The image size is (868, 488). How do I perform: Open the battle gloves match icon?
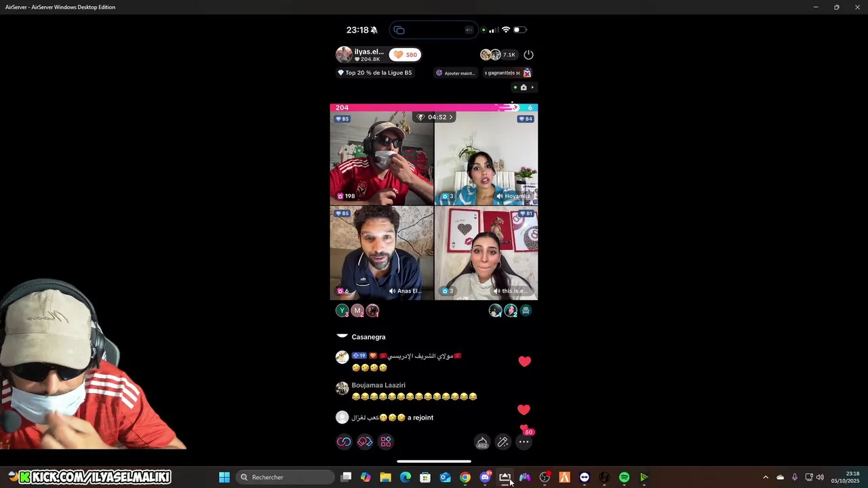[x=365, y=442]
